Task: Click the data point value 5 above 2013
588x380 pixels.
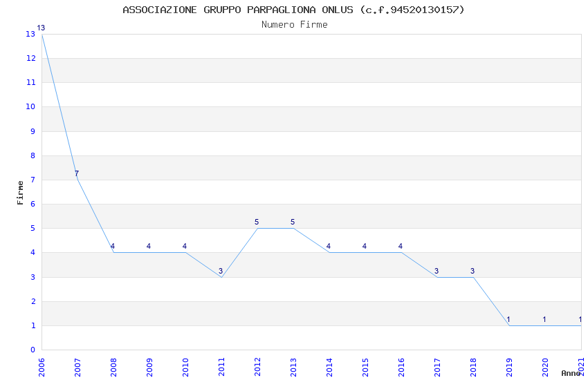Action: pyautogui.click(x=293, y=222)
